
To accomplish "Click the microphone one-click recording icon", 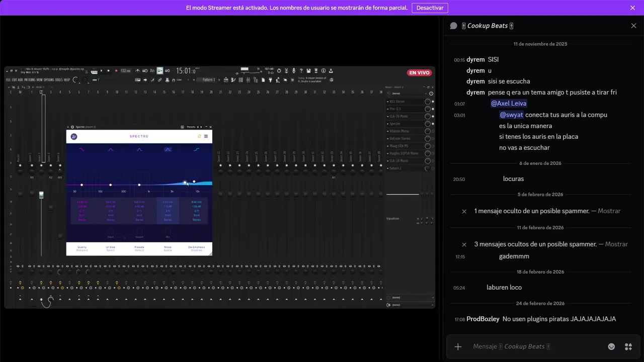I will point(294,71).
